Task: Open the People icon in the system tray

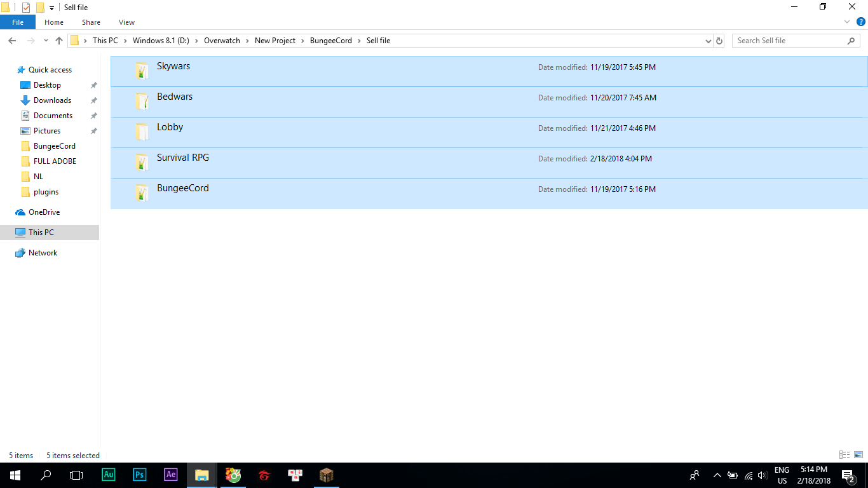Action: point(695,475)
